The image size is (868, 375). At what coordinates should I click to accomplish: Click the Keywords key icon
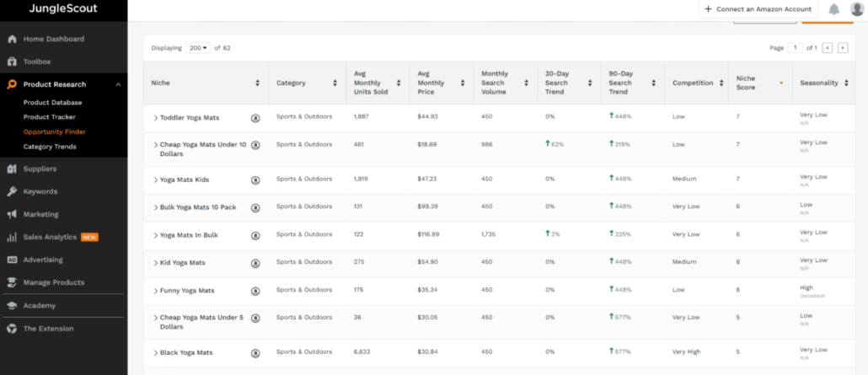(13, 191)
